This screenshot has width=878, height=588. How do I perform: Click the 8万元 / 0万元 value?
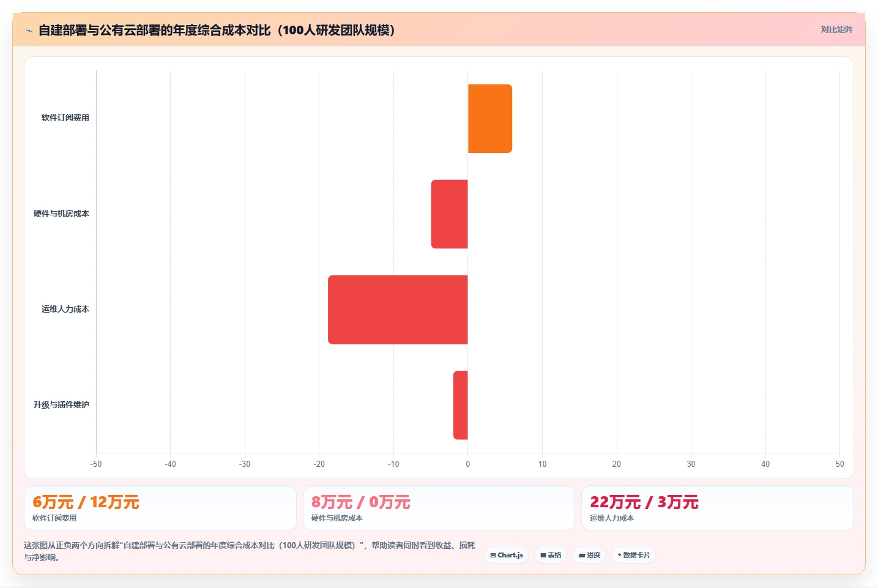(360, 502)
